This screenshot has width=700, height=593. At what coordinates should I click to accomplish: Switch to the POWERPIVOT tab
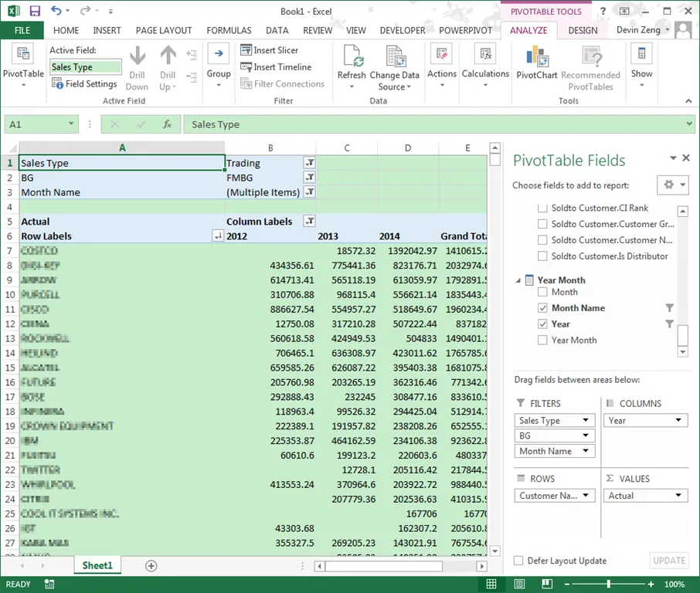tap(465, 30)
